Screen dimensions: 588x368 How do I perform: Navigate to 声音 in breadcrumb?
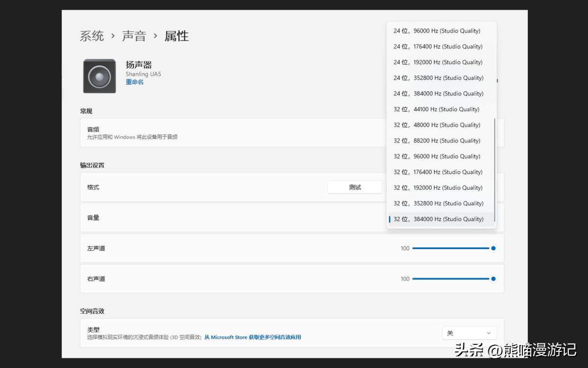point(134,36)
